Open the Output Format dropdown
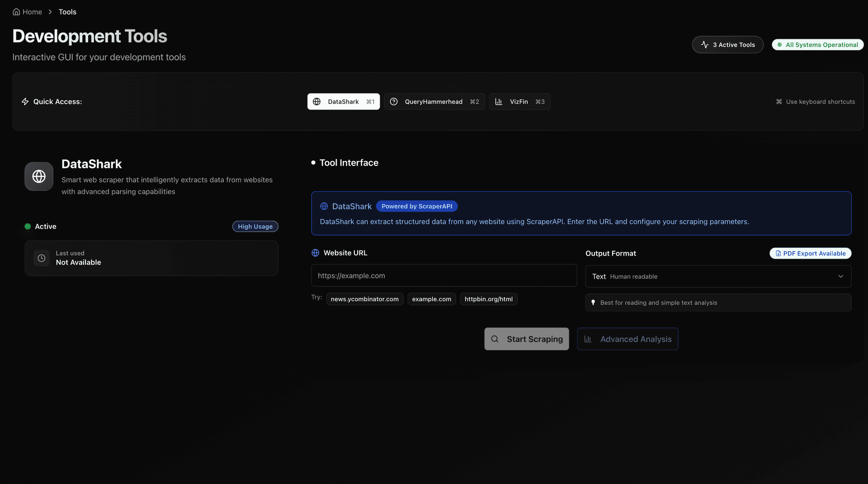 [x=718, y=276]
